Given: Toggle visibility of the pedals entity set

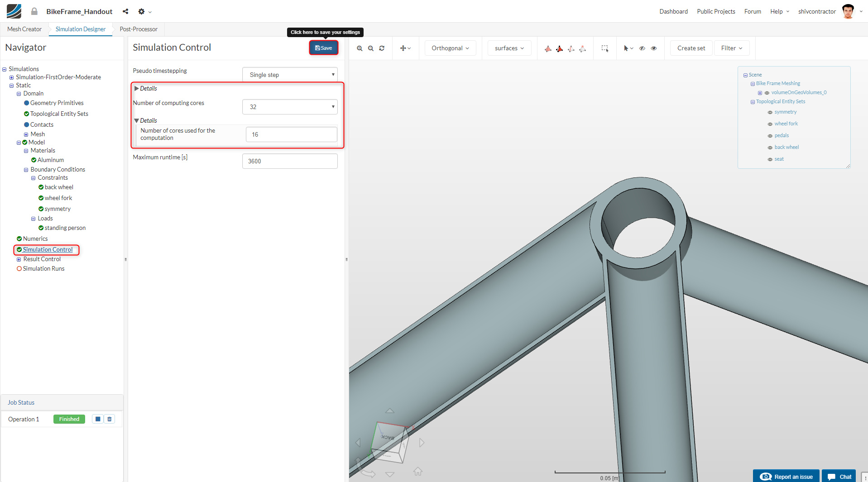Looking at the screenshot, I should (x=770, y=136).
